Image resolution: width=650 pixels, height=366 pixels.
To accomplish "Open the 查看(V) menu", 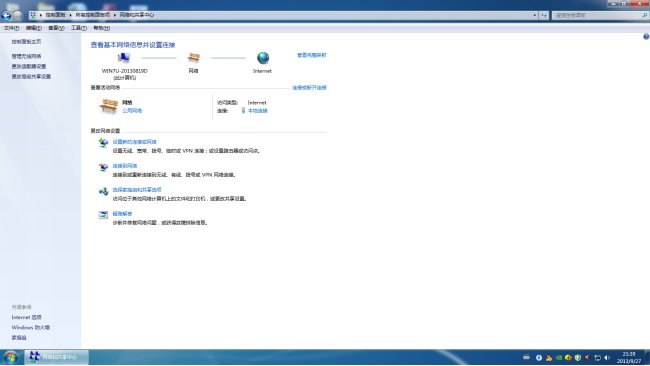I will pos(56,28).
